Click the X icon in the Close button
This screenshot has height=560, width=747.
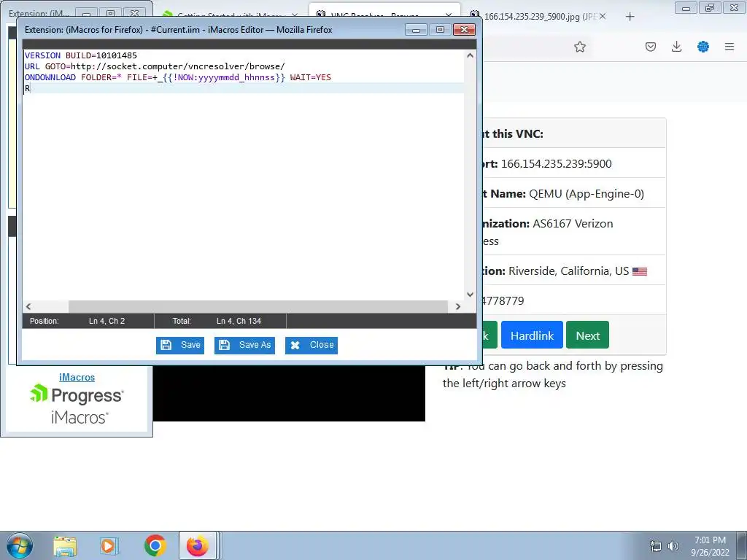point(295,345)
